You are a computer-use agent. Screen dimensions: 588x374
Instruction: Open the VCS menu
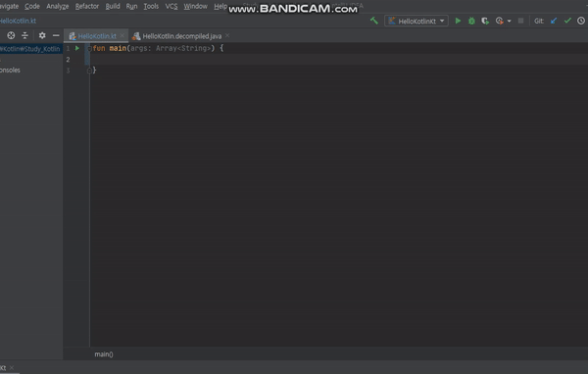pyautogui.click(x=171, y=7)
